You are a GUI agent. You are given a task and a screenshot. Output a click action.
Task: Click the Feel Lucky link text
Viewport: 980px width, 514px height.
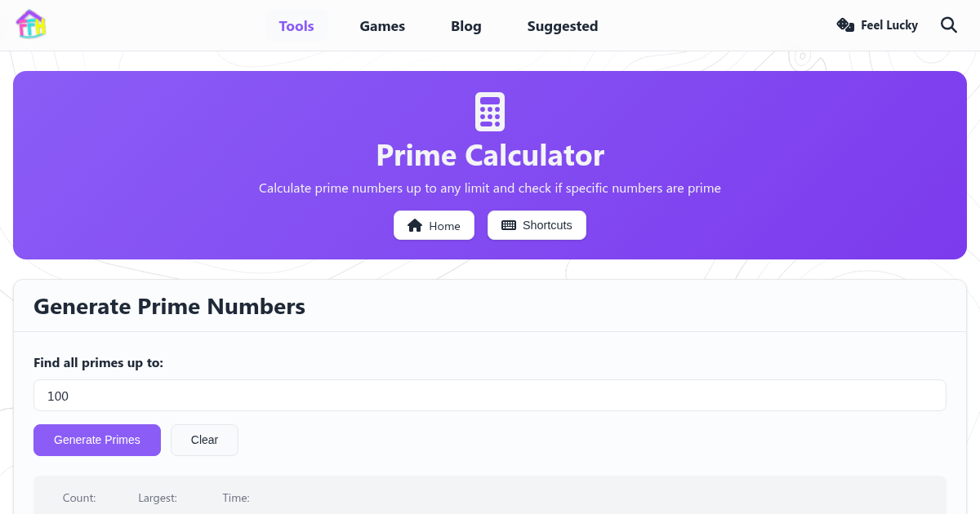(x=889, y=25)
